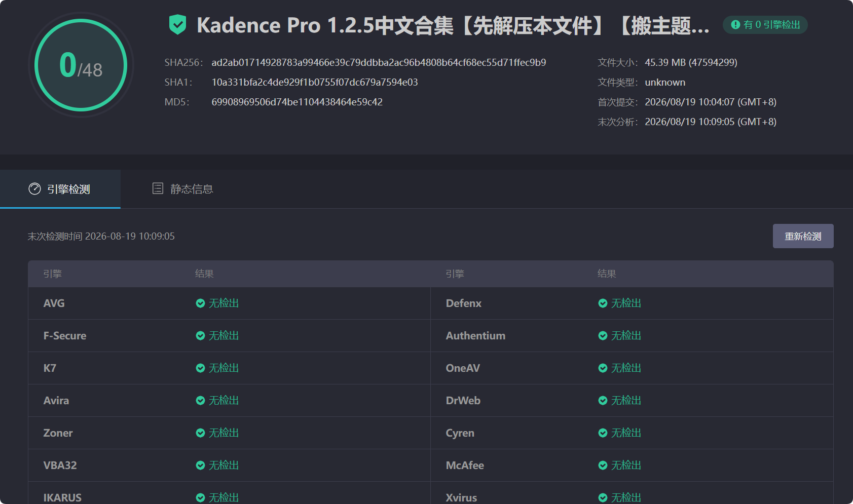
Task: Click the '有 0 引擎检出' status badge
Action: (765, 25)
